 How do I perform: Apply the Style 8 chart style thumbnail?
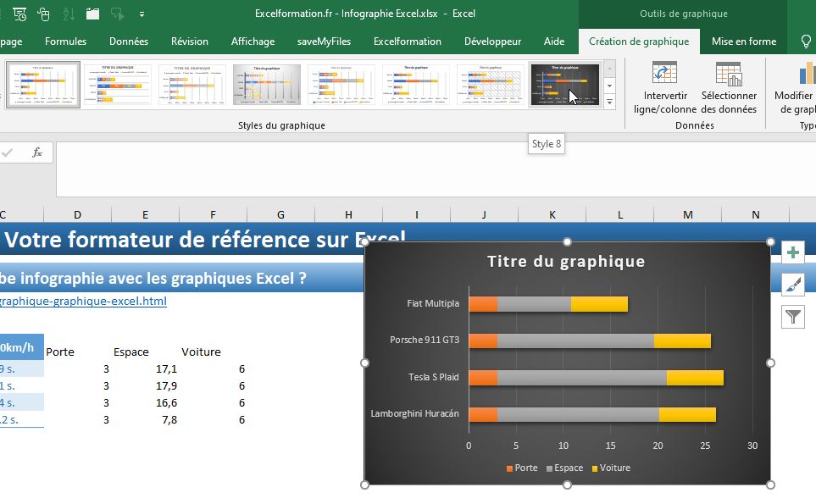click(x=565, y=84)
